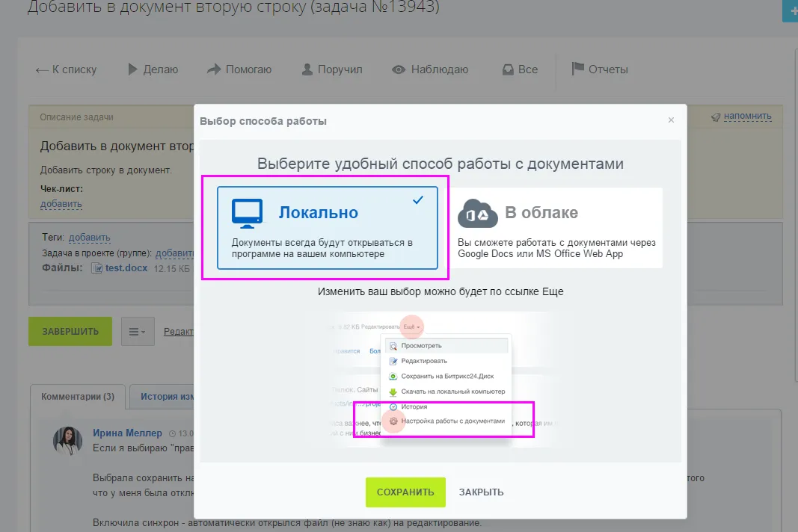Click the Наблюдаю eye icon
This screenshot has height=532, width=798.
[399, 69]
